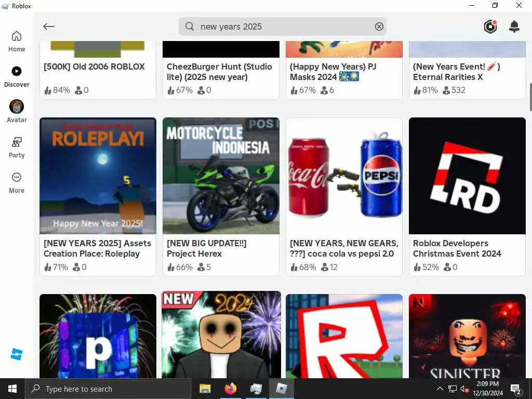This screenshot has height=399, width=532.
Task: Open the Avatar editor
Action: (x=16, y=112)
